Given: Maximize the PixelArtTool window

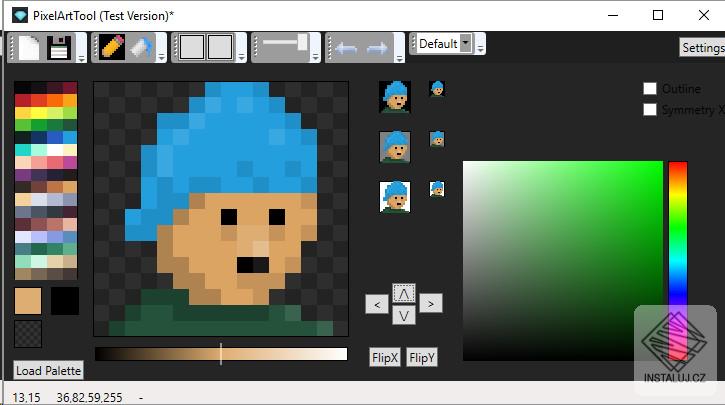Looking at the screenshot, I should coord(658,15).
